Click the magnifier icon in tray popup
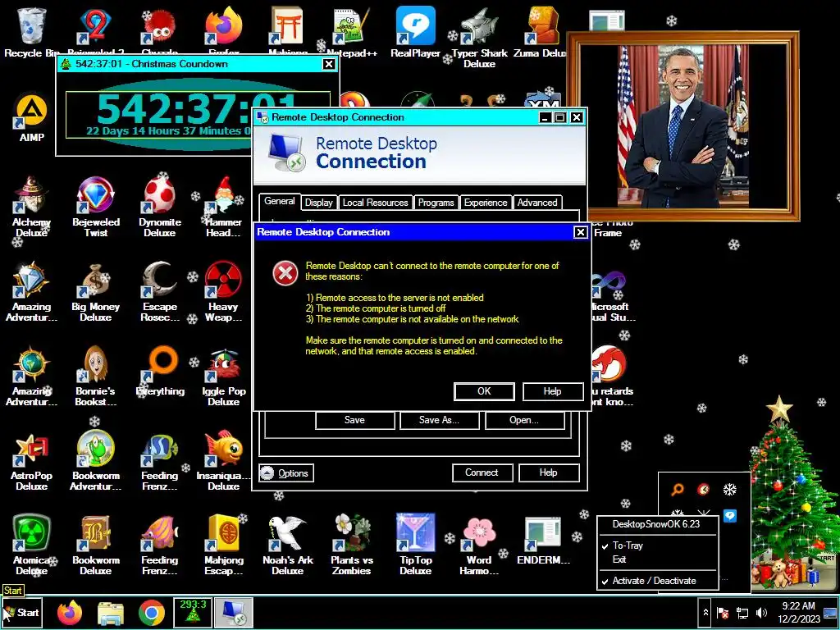Screen dimensions: 840x630 click(678, 489)
